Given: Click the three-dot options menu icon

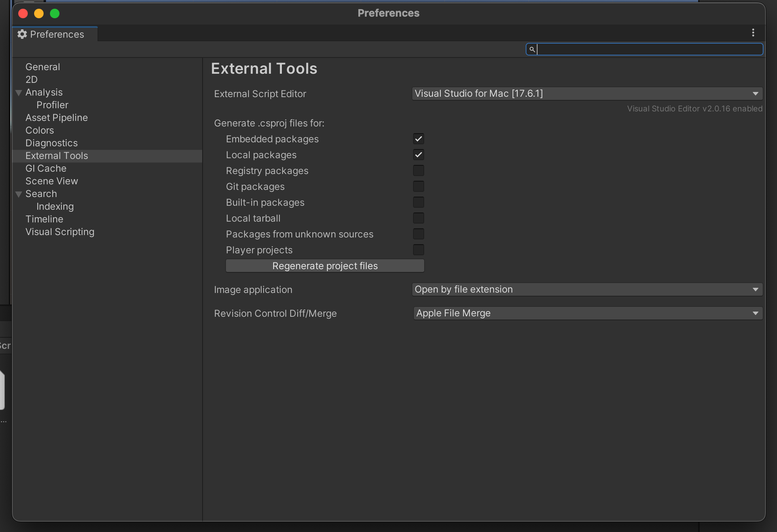Looking at the screenshot, I should tap(753, 33).
